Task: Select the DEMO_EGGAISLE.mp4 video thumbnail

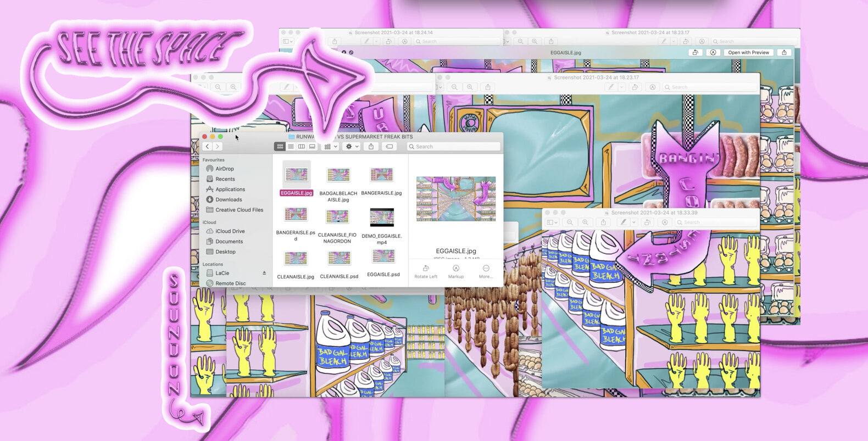Action: point(382,217)
